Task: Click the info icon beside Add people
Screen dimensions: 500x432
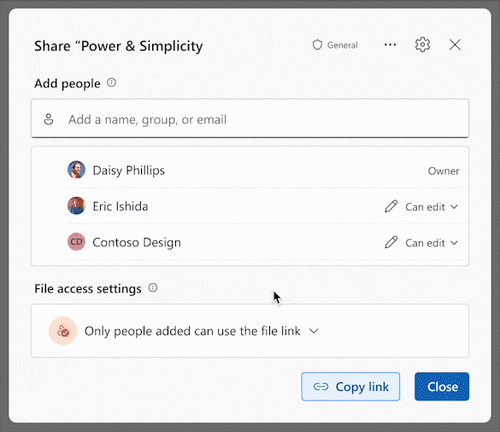Action: tap(111, 82)
